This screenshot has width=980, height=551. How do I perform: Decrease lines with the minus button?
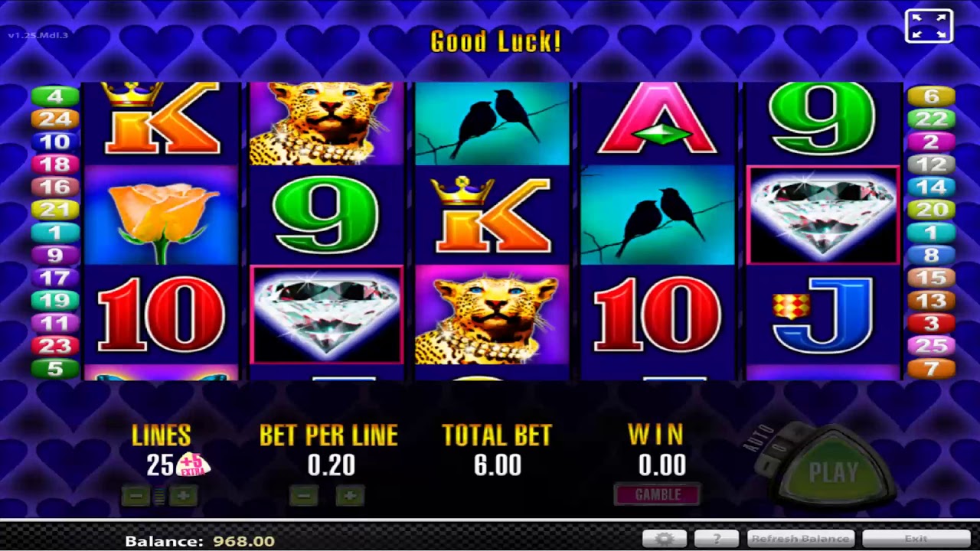tap(136, 496)
